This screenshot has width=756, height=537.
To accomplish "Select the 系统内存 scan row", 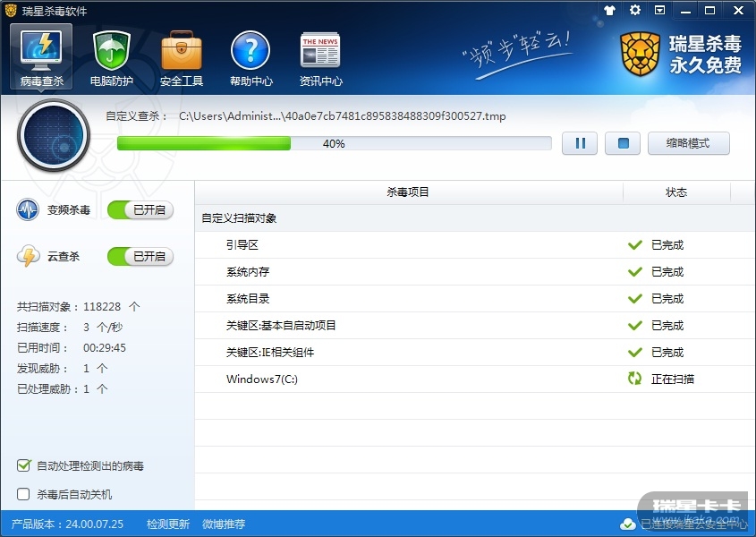I will coord(475,272).
